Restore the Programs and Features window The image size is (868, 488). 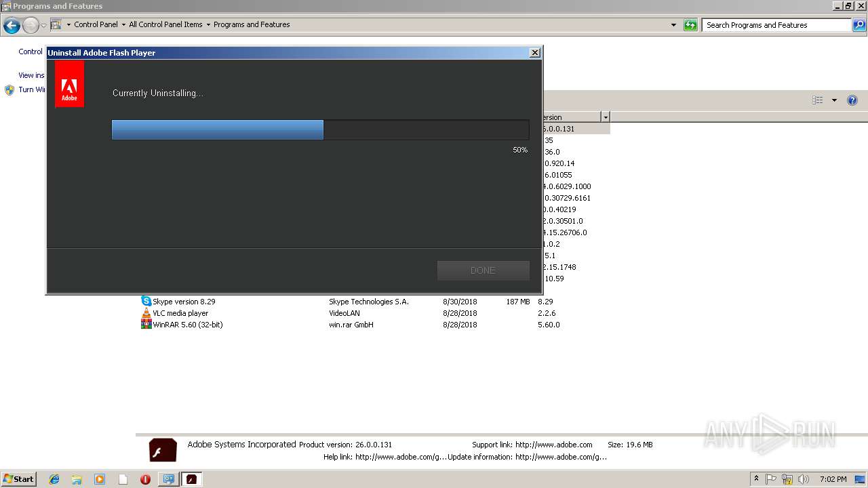pos(848,6)
